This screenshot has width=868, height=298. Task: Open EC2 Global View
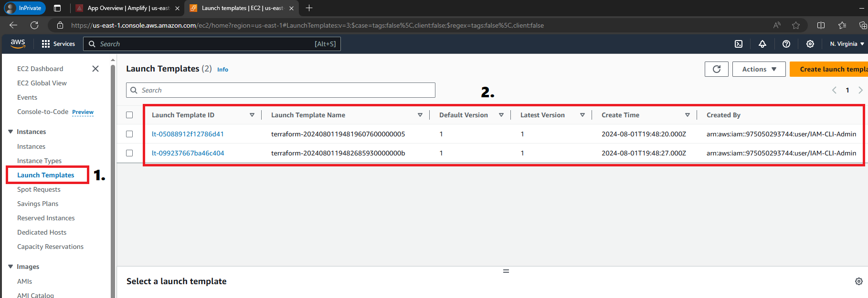pos(42,83)
